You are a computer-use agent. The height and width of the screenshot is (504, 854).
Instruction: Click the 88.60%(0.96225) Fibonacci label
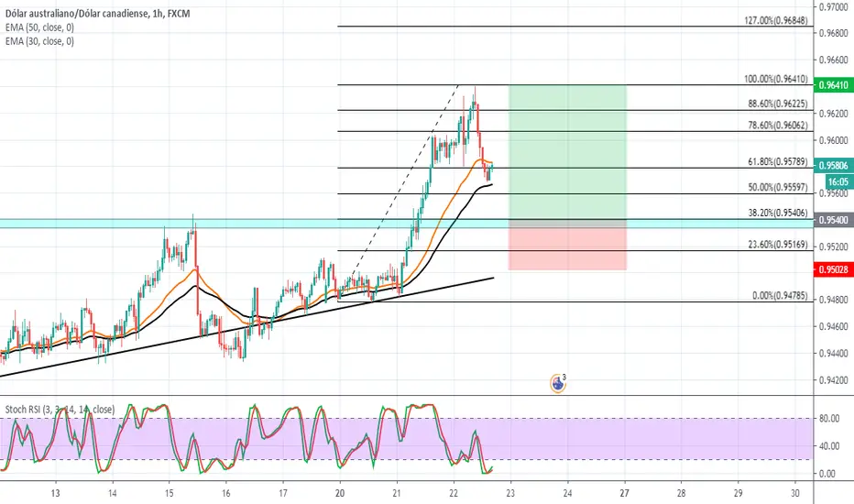pos(778,104)
